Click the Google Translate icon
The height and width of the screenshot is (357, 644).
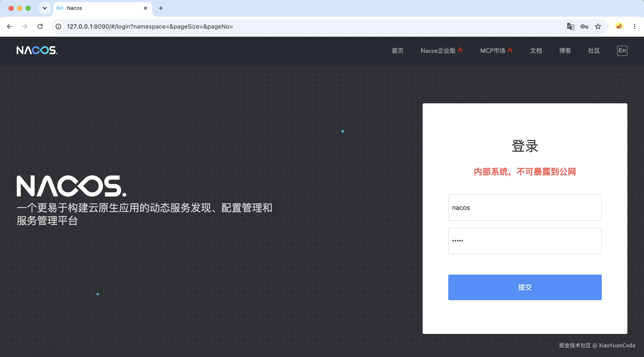pos(570,26)
